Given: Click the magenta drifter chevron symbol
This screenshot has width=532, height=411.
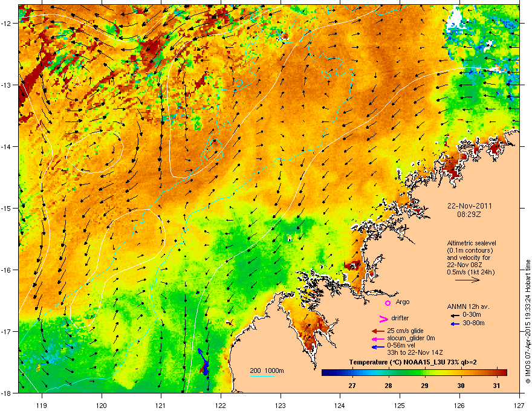Looking at the screenshot, I should click(x=383, y=319).
